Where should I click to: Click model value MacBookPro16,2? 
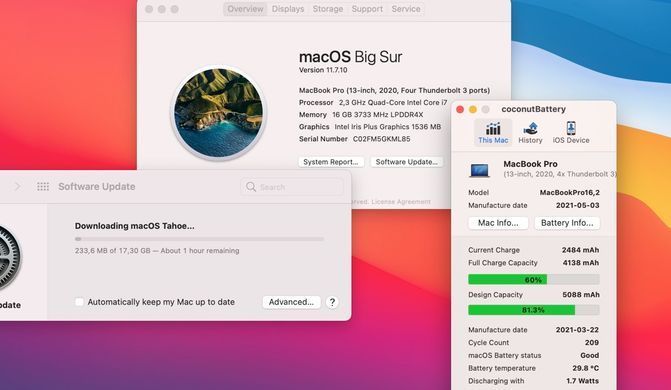570,192
